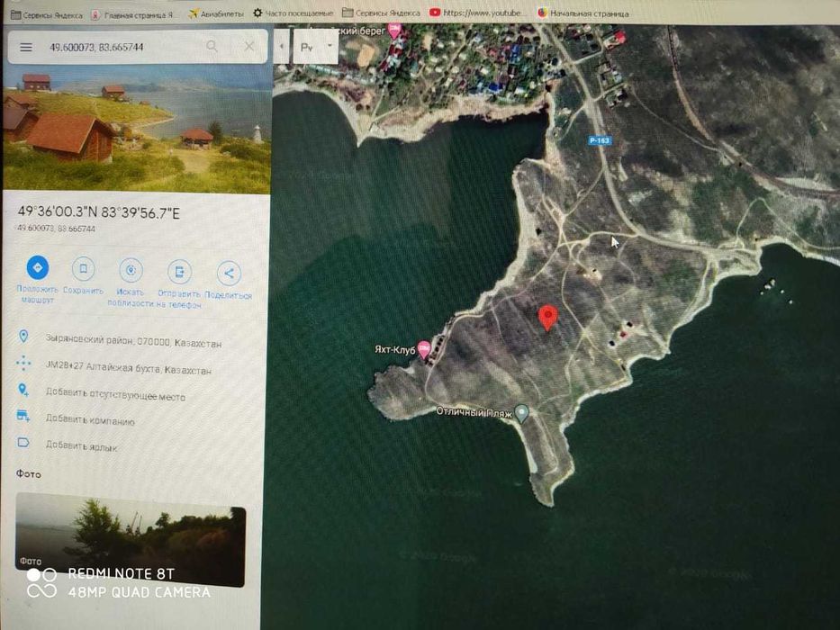The height and width of the screenshot is (630, 840).
Task: Open the language dropdown labeled Ру
Action: [x=315, y=47]
